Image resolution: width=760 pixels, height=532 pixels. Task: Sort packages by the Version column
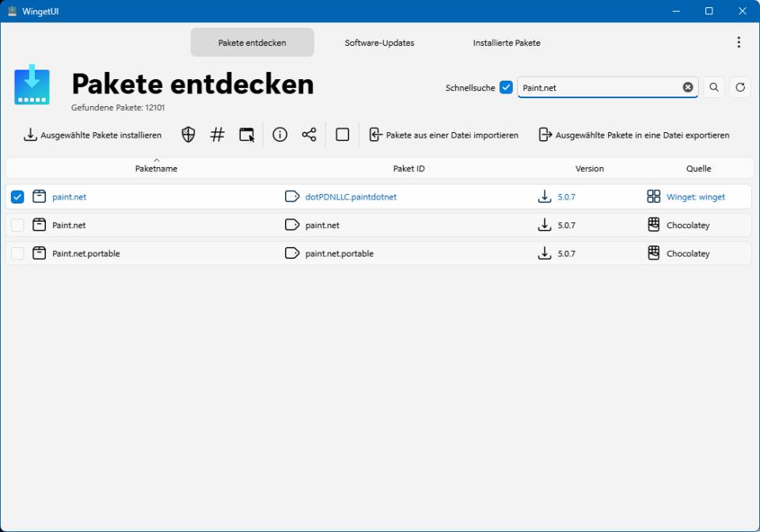coord(590,168)
